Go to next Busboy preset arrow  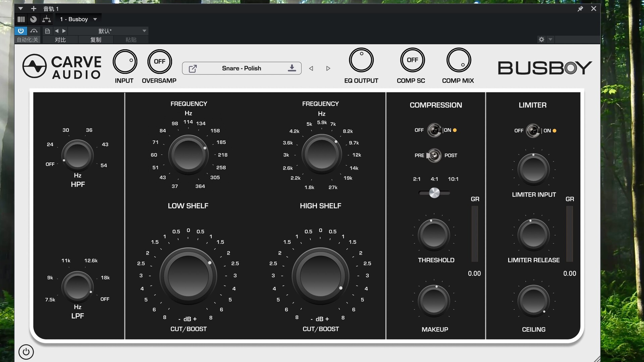pyautogui.click(x=328, y=68)
